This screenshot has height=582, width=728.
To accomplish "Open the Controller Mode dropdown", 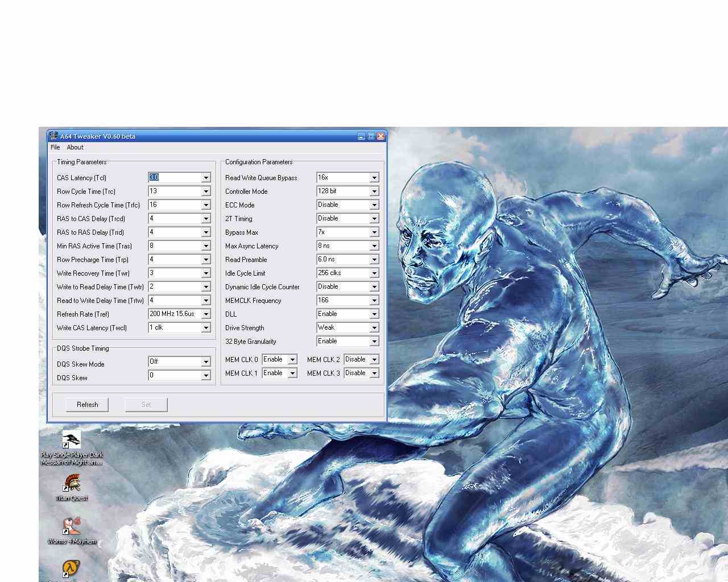I will [x=374, y=192].
